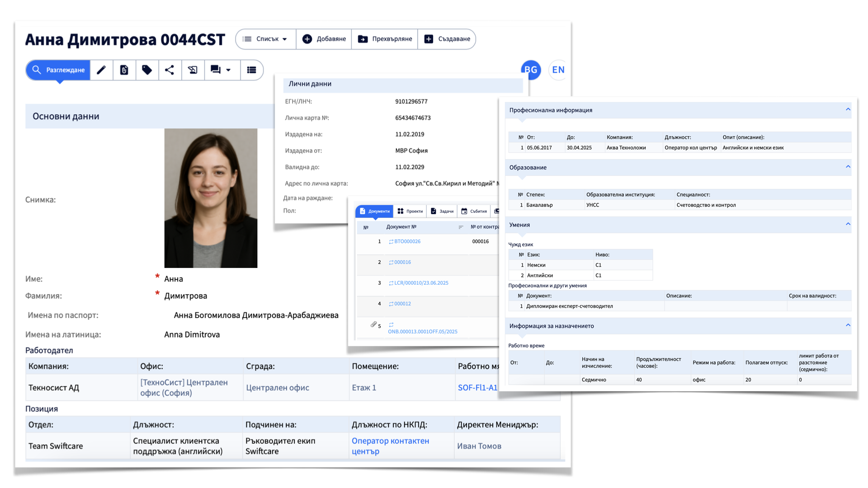Viewport: 868px width, 488px height.
Task: Click the name Anna Dimitrova in Latin
Action: point(192,335)
